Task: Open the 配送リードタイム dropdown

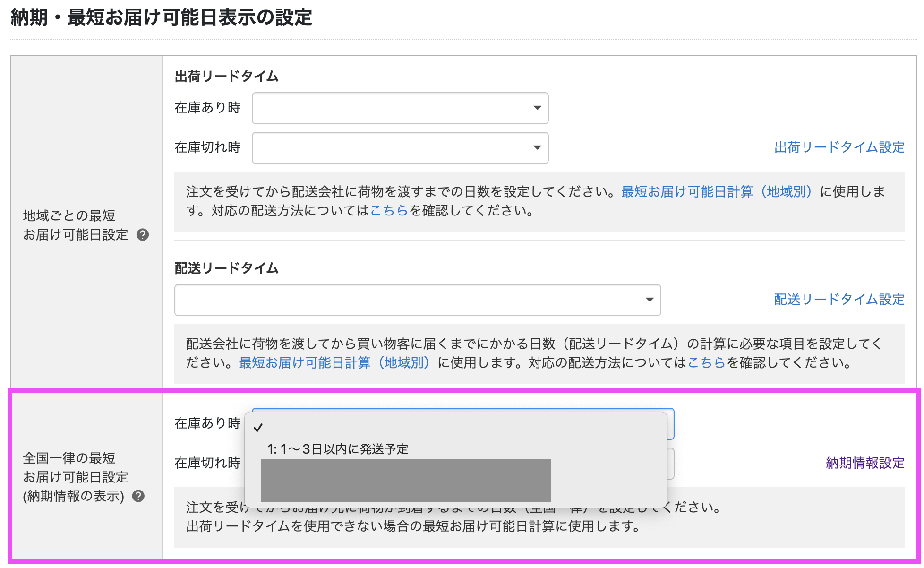Action: pyautogui.click(x=418, y=300)
